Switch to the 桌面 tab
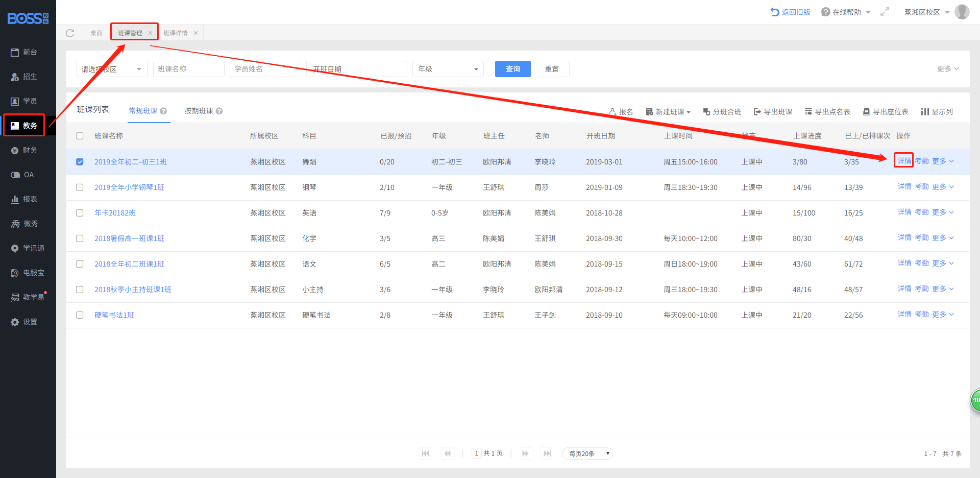 click(96, 33)
